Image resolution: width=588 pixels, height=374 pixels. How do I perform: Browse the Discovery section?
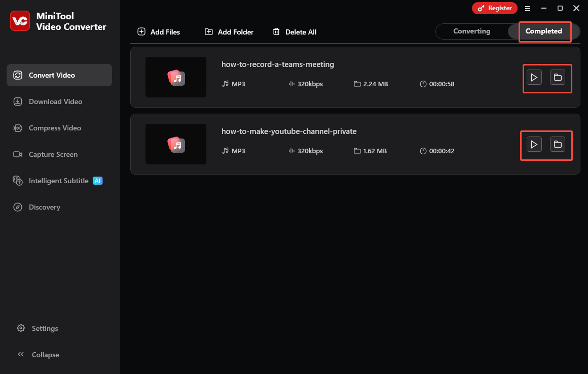pyautogui.click(x=44, y=207)
